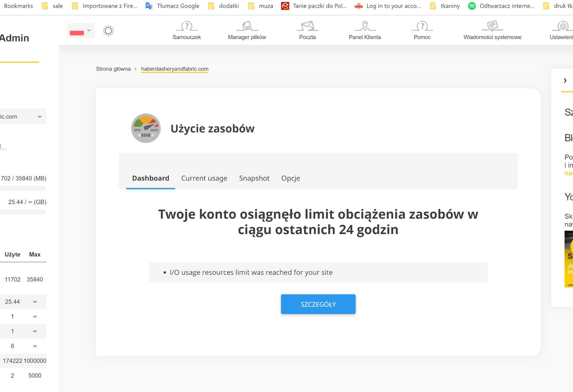573x392 pixels.
Task: Click the SZCZEGÓŁY button
Action: tap(318, 304)
